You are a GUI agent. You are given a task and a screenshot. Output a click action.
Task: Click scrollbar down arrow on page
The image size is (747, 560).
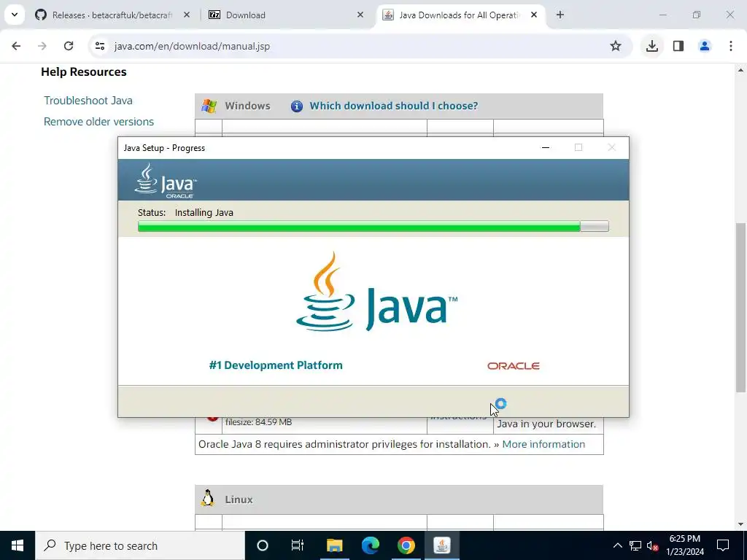pyautogui.click(x=740, y=524)
